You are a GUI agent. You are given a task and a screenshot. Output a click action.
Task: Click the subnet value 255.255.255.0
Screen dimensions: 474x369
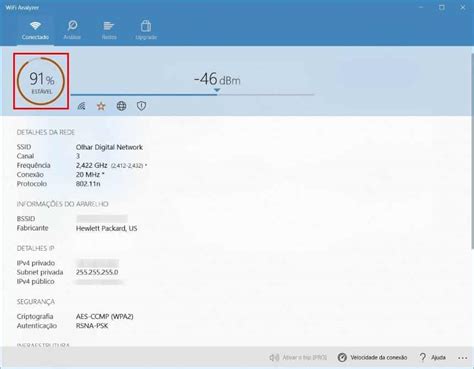[x=97, y=272]
